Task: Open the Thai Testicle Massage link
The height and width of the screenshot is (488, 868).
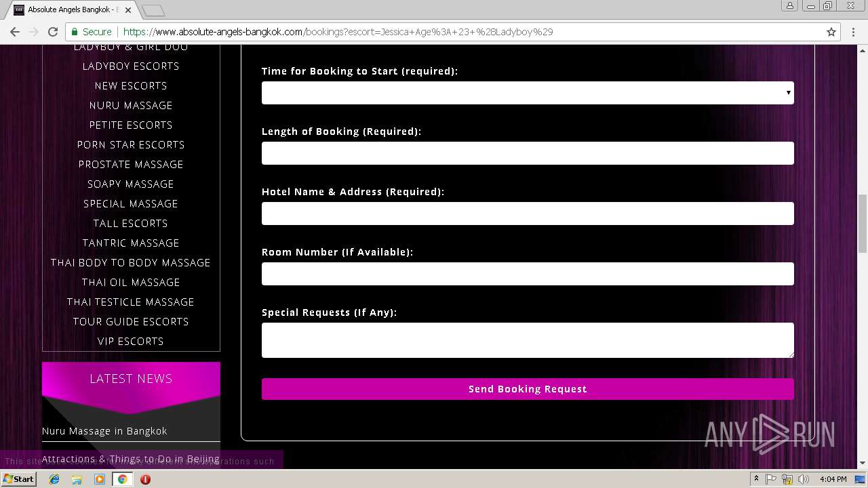Action: 131,302
